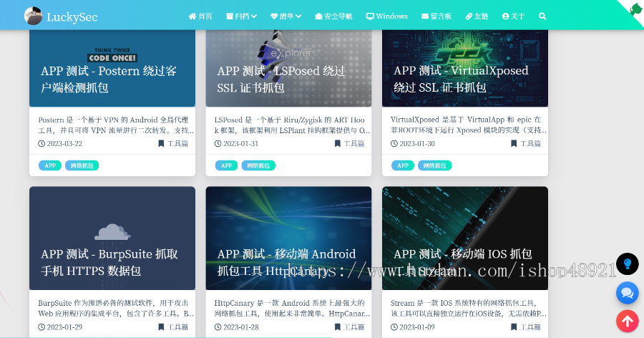
Task: Click the clock icon beside 2023-01-09
Action: (394, 327)
